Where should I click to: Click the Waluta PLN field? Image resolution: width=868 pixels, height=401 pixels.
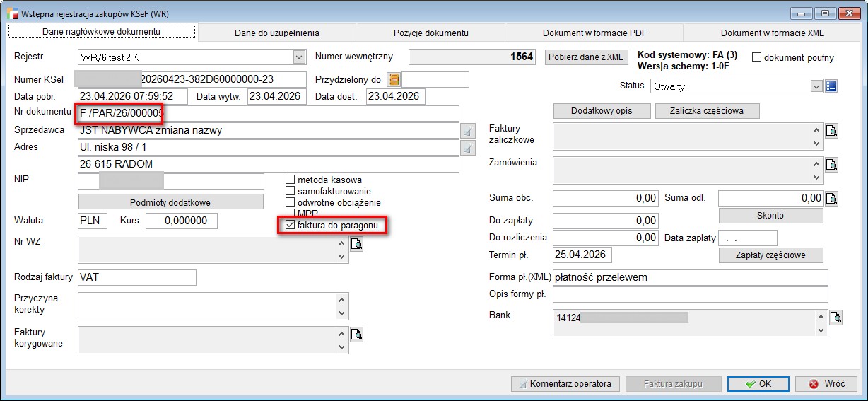coord(93,221)
